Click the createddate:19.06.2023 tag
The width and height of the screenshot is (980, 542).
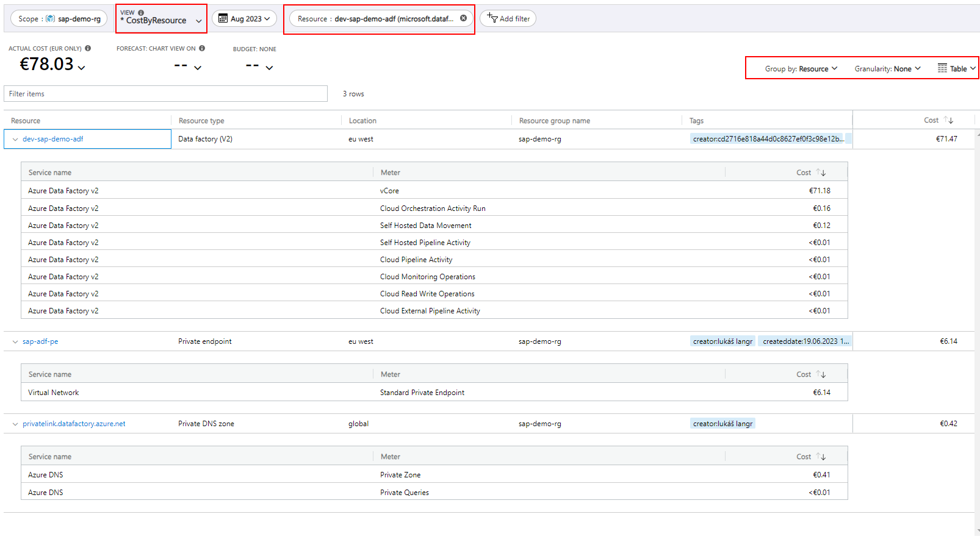[805, 341]
